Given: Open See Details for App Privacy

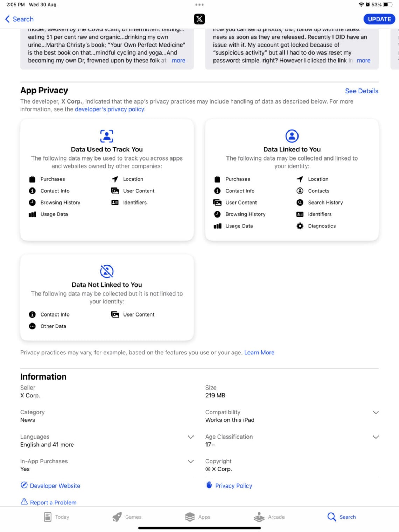Looking at the screenshot, I should coord(362,91).
